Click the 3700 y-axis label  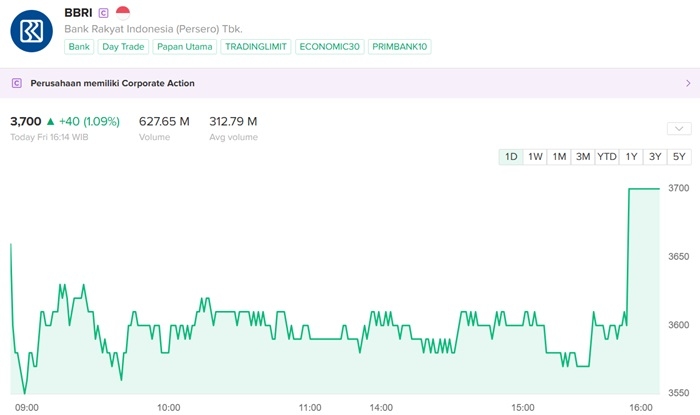coord(679,188)
